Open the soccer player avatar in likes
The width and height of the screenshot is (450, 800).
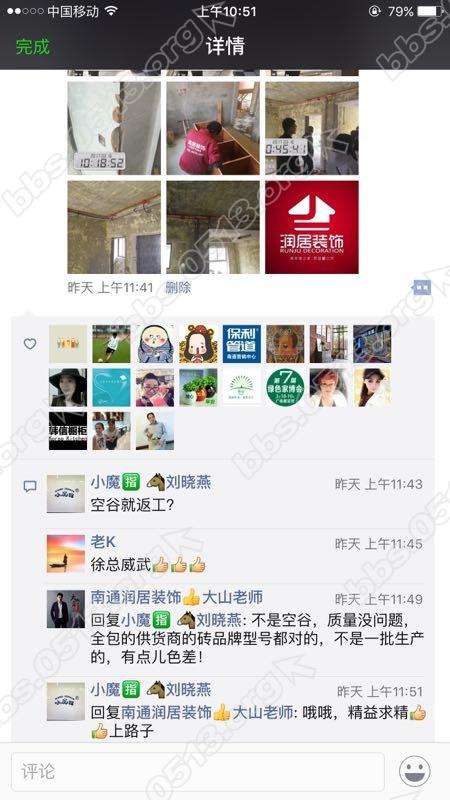[x=111, y=344]
